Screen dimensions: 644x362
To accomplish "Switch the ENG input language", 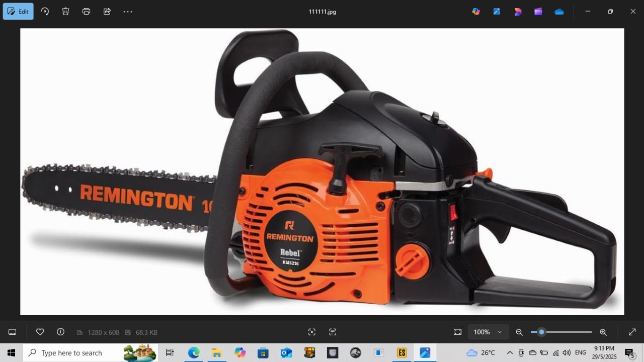I will (581, 353).
